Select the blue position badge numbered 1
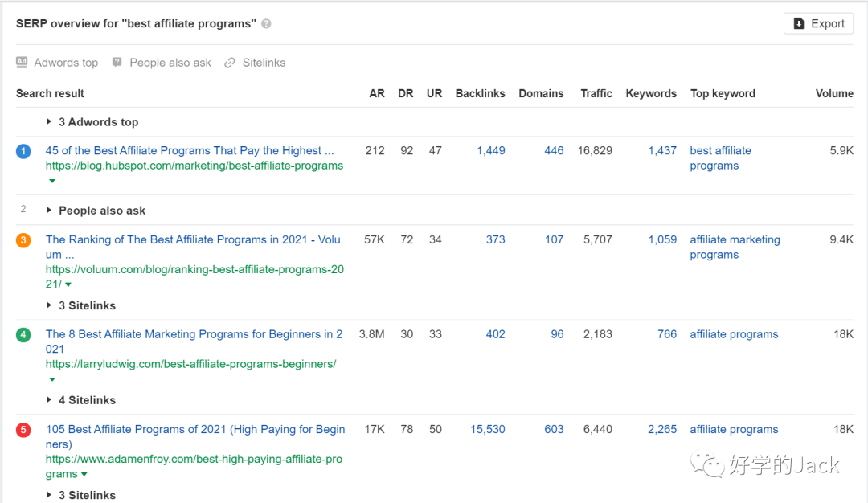Image resolution: width=868 pixels, height=503 pixels. tap(23, 150)
